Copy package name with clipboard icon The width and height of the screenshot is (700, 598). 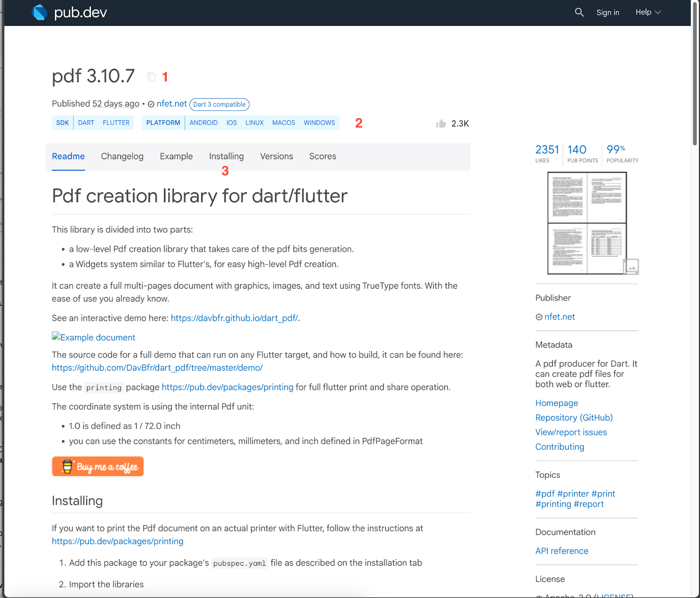pyautogui.click(x=151, y=77)
